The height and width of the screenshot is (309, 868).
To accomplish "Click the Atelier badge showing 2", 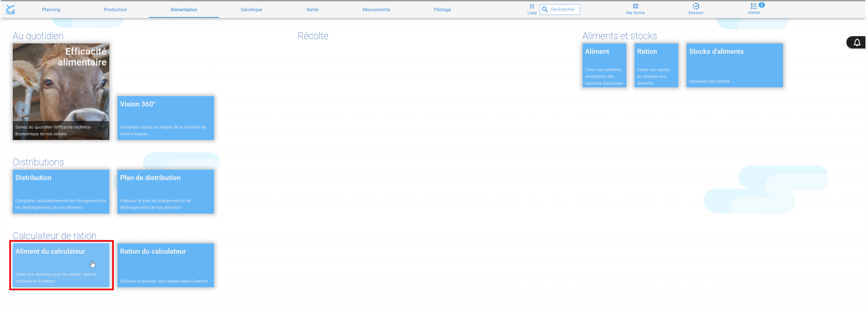I will tap(762, 5).
